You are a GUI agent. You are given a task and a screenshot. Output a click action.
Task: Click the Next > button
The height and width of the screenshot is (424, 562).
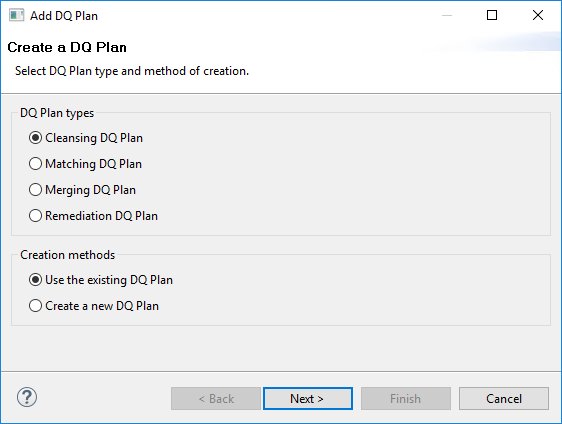(x=308, y=399)
